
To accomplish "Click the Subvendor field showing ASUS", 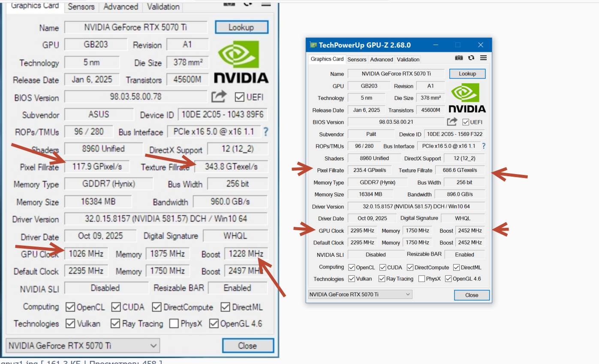I will pos(99,114).
